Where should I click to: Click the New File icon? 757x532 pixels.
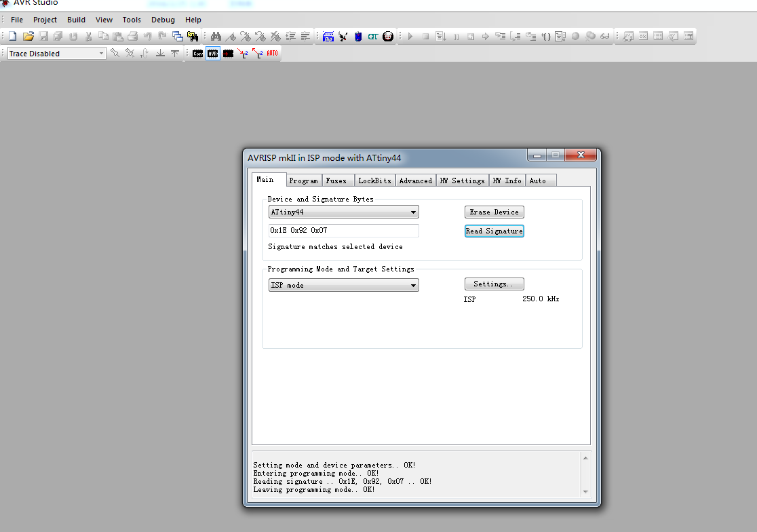[13, 36]
